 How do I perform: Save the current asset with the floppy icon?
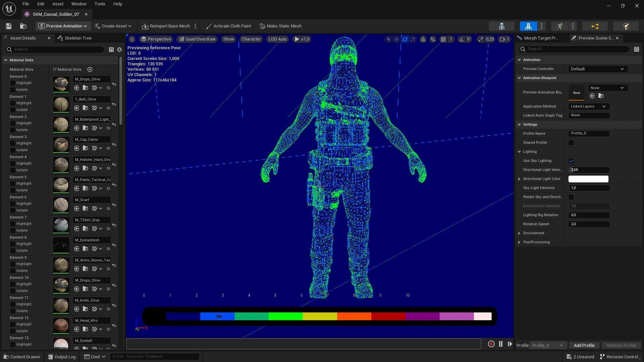click(x=9, y=26)
